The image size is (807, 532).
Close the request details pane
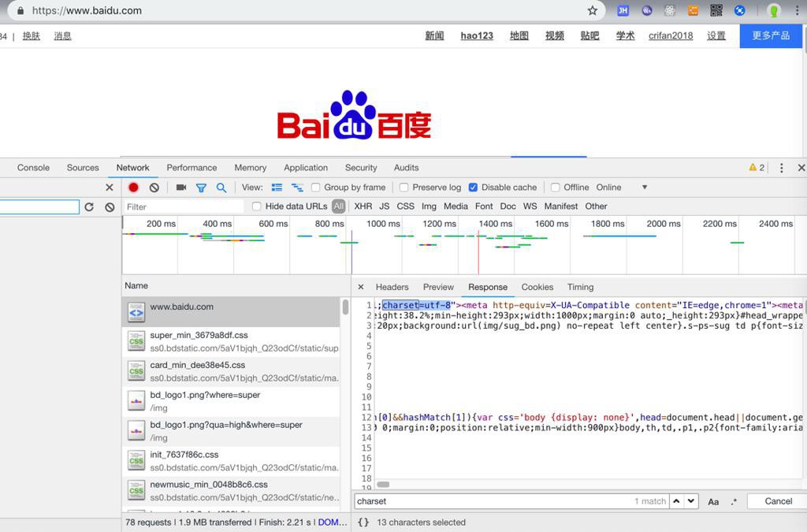click(361, 287)
